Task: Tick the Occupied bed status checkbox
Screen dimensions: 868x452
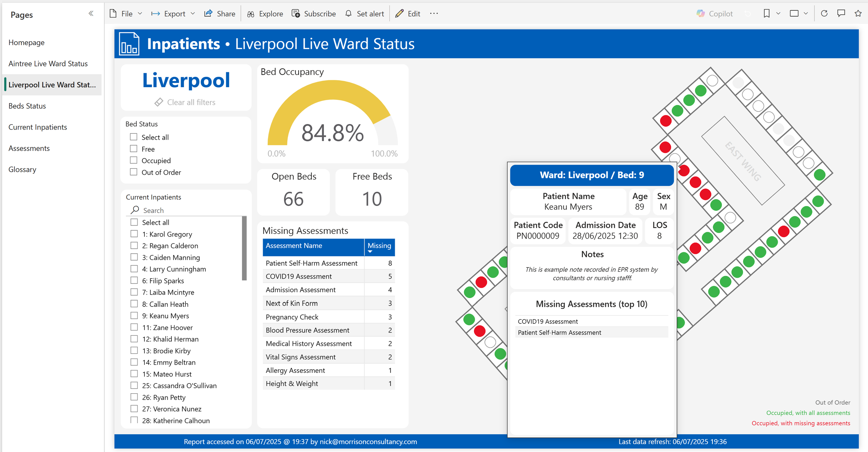Action: click(x=134, y=160)
